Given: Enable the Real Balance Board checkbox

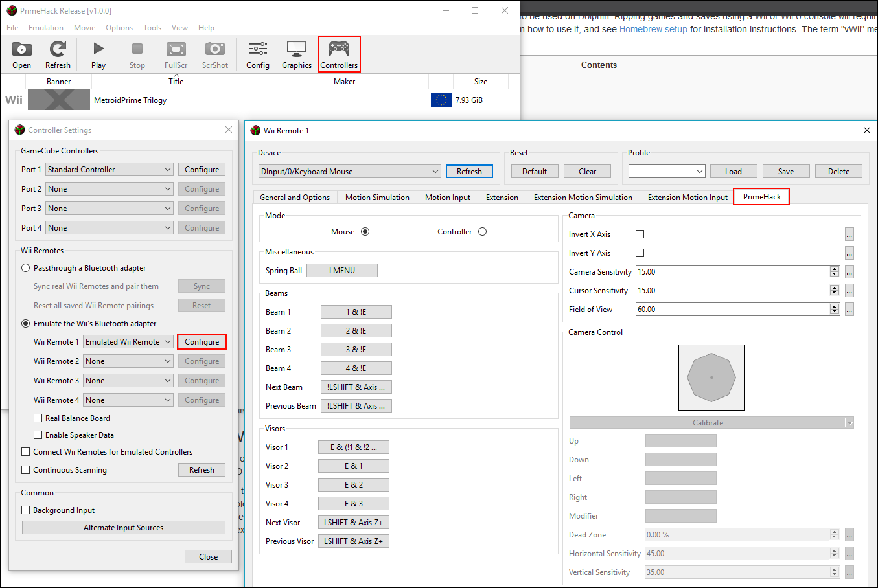Looking at the screenshot, I should coord(38,418).
